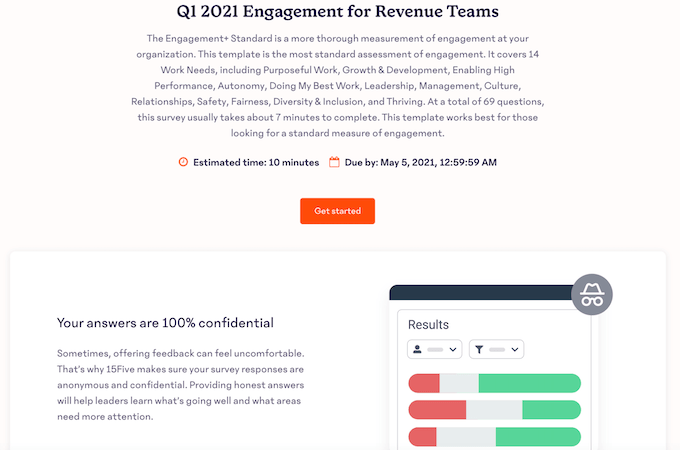Click the funnel icon in the Results filter
680x450 pixels.
tap(479, 349)
